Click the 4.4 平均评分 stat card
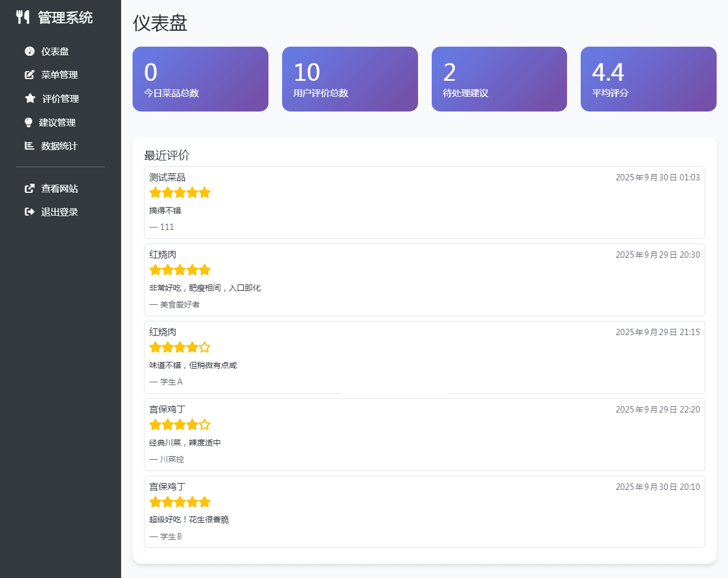Image resolution: width=728 pixels, height=578 pixels. click(x=648, y=79)
